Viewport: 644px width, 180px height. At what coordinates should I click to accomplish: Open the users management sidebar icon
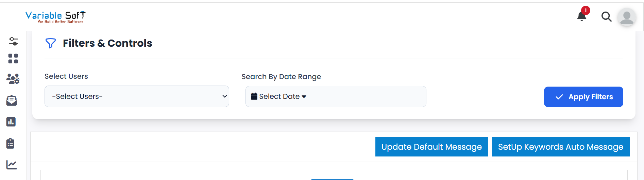coord(13,79)
